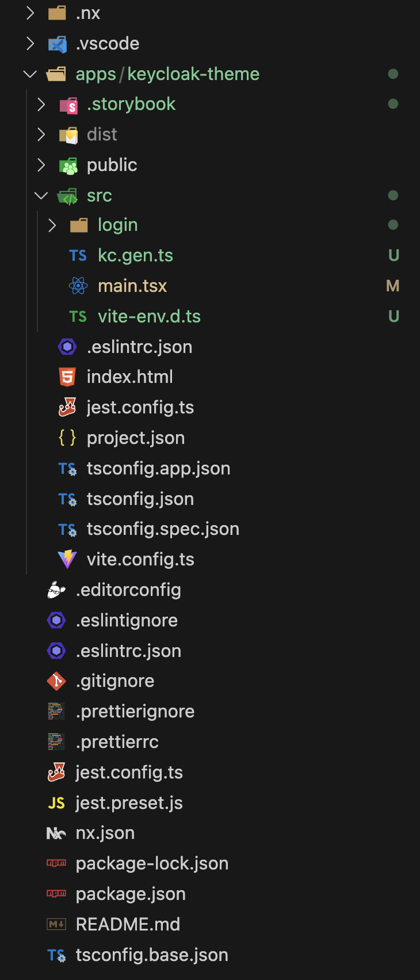Click the HTML5 icon next to index.html
420x980 pixels.
67,377
